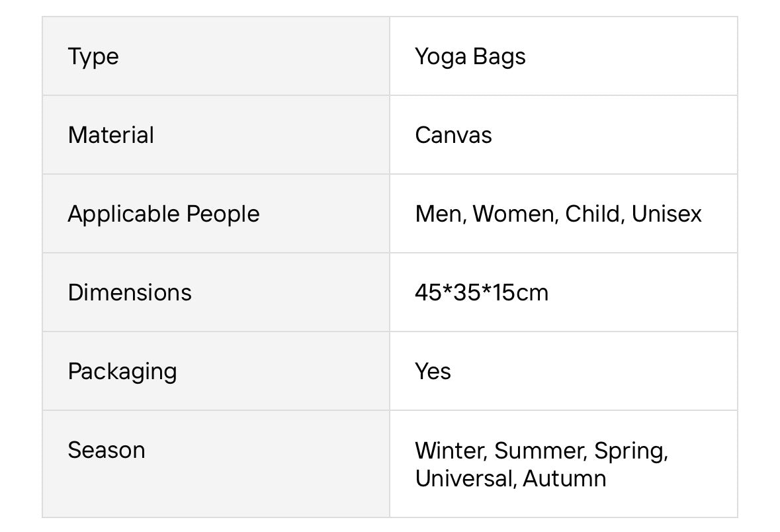
Task: Click the Season label
Action: pos(107,450)
